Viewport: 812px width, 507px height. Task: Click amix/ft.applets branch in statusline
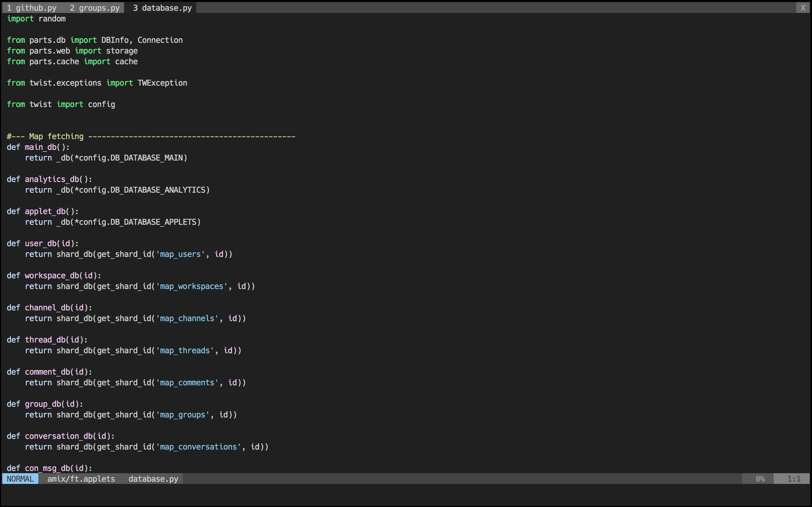pos(81,479)
